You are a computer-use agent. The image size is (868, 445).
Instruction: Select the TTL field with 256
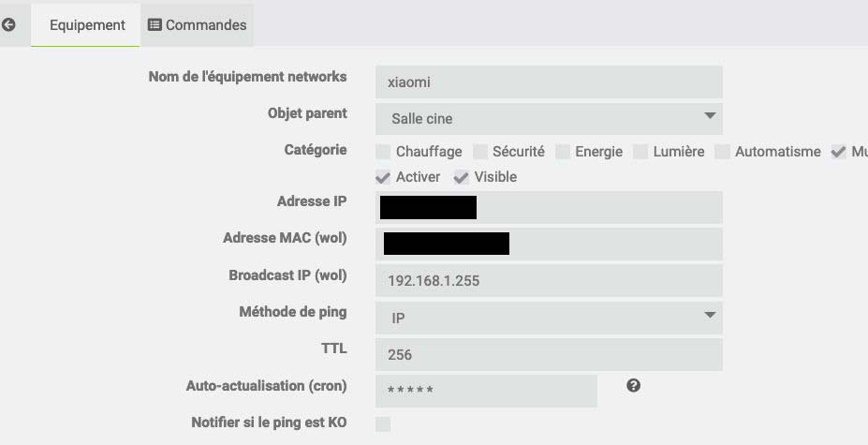[x=549, y=355]
